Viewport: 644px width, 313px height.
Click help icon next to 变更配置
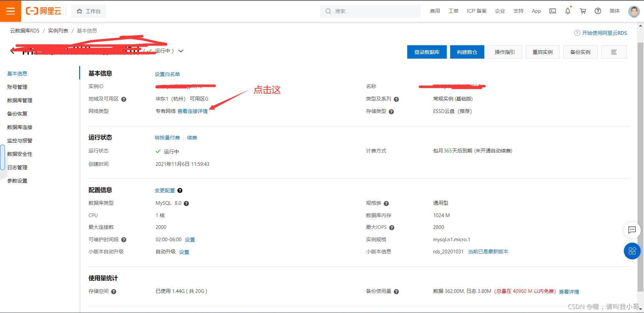pos(180,190)
